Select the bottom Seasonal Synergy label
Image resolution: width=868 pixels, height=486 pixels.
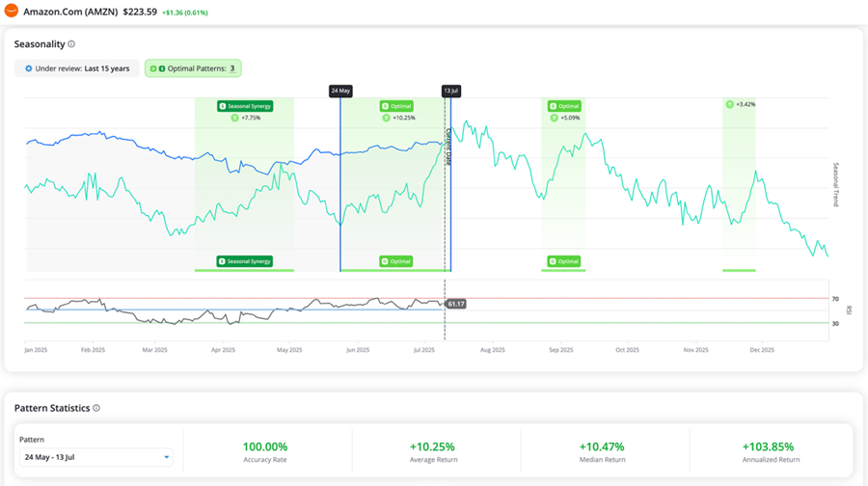[245, 261]
